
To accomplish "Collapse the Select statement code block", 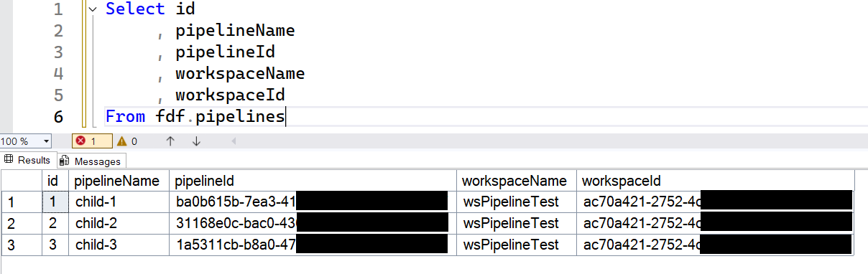I will tap(92, 9).
